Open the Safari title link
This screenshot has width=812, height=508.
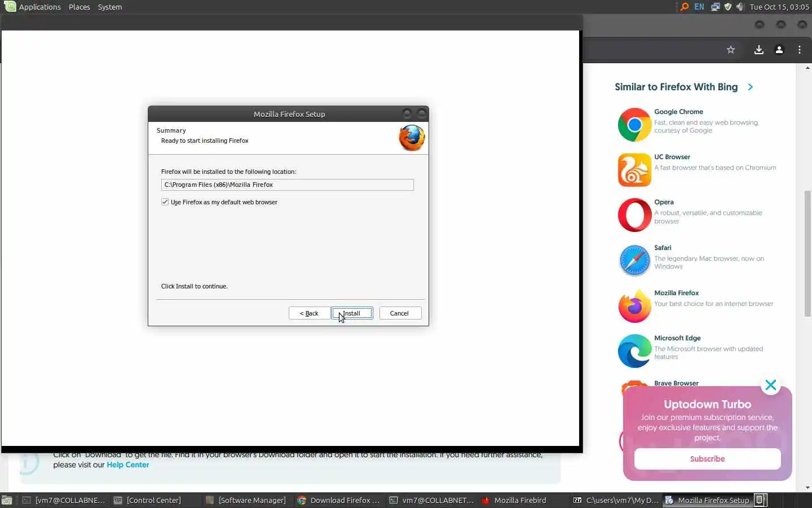[x=663, y=248]
